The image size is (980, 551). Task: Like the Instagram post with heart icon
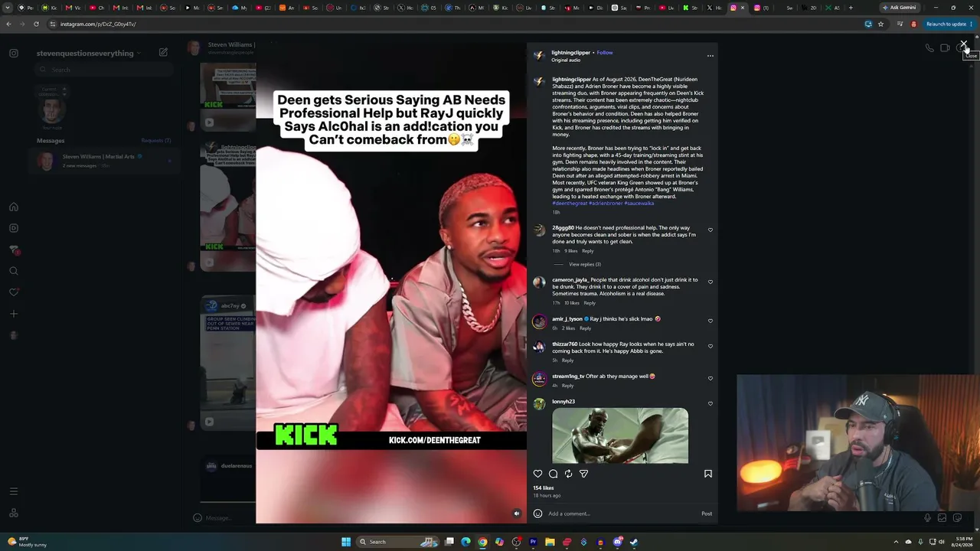[x=537, y=474]
